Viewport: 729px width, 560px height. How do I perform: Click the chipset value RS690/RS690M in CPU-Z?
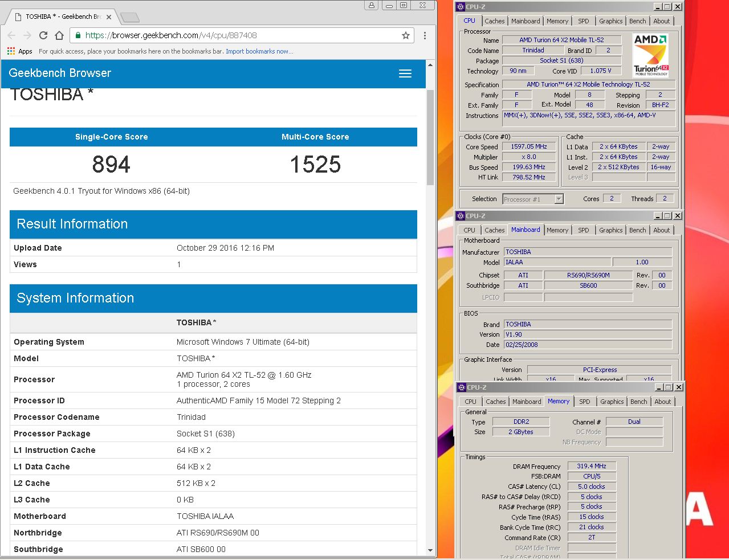[588, 275]
